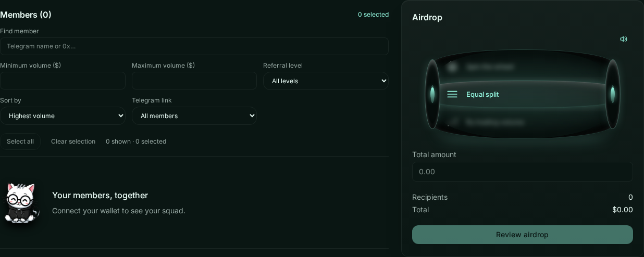Viewport: 644px width, 257px height.
Task: Open the Referral level dropdown
Action: (x=326, y=81)
